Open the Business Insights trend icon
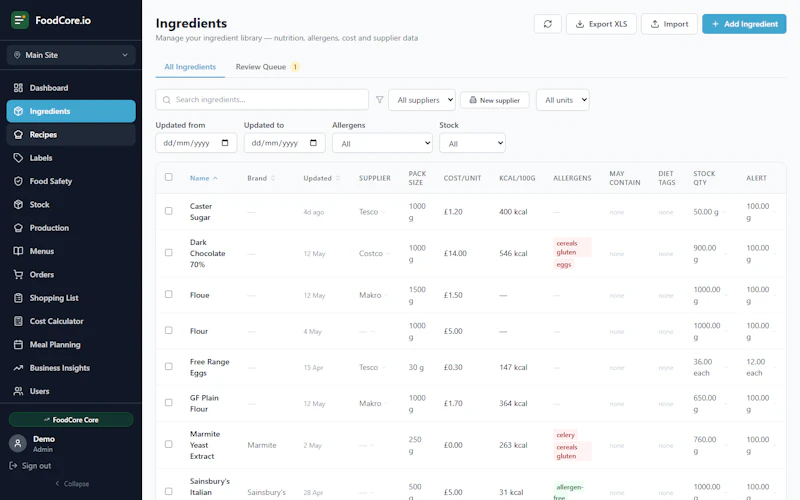Viewport: 800px width, 500px height. click(18, 368)
